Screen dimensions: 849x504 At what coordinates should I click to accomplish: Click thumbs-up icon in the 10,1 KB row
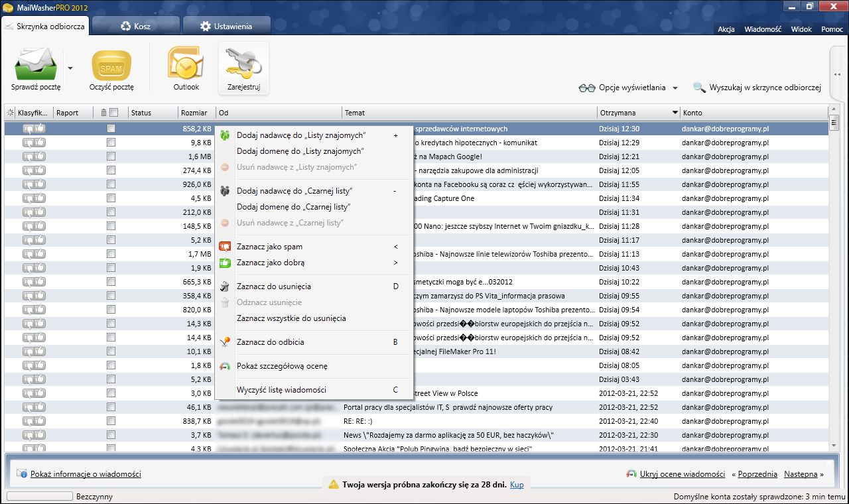(40, 351)
